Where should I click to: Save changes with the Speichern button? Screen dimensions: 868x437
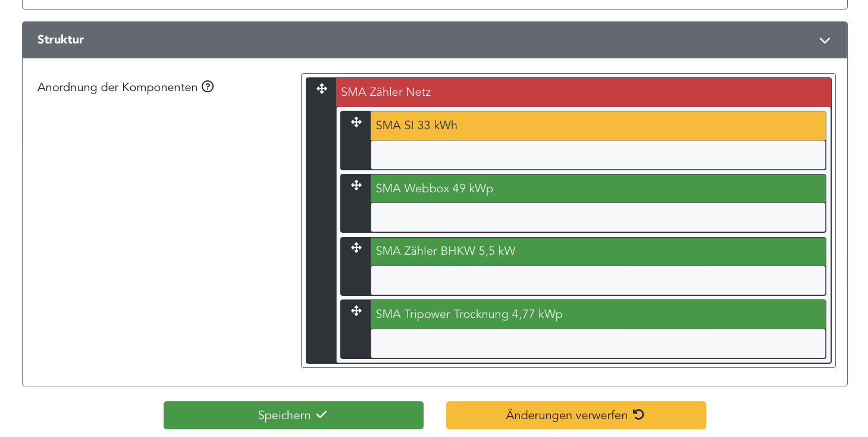click(x=293, y=415)
